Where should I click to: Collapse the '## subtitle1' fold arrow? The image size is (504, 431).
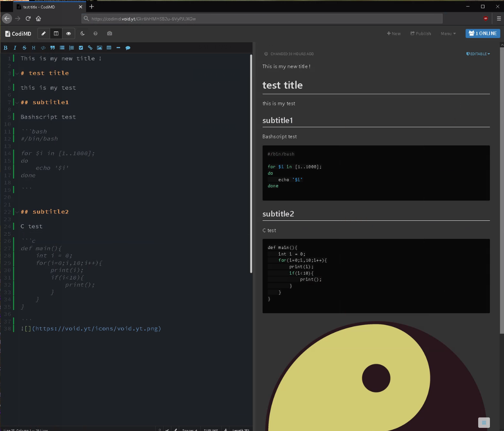pos(17,103)
